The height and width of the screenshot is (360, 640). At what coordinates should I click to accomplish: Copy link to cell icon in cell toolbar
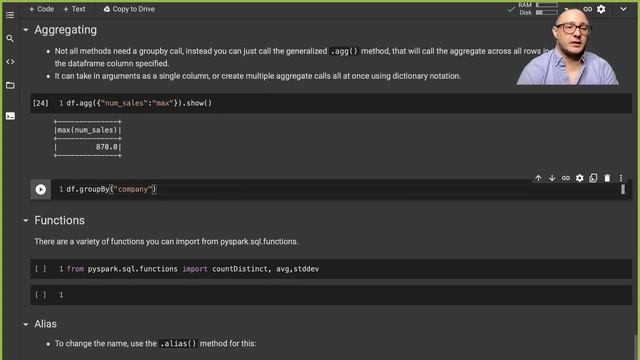(x=566, y=178)
